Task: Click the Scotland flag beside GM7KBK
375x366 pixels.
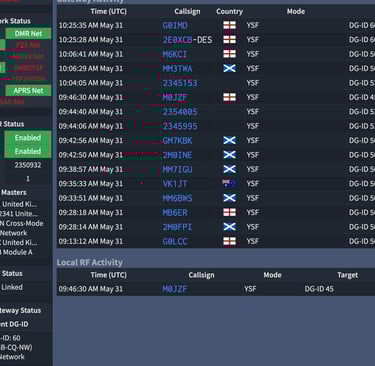Action: click(x=229, y=140)
